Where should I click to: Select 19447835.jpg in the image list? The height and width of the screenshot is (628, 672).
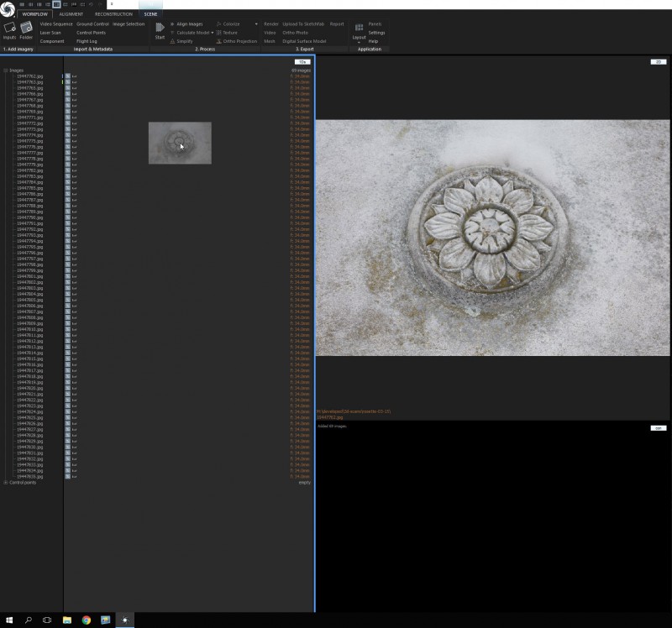pyautogui.click(x=29, y=476)
